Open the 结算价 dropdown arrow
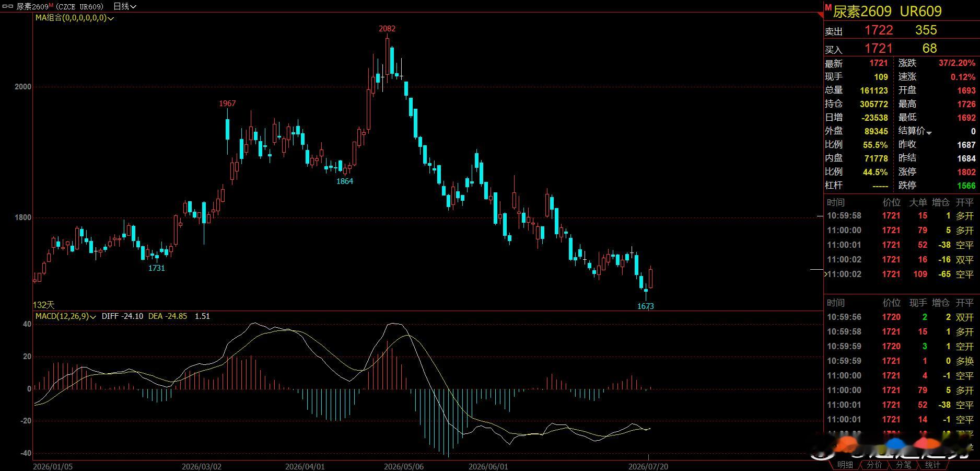This screenshot has height=471, width=980. click(929, 133)
